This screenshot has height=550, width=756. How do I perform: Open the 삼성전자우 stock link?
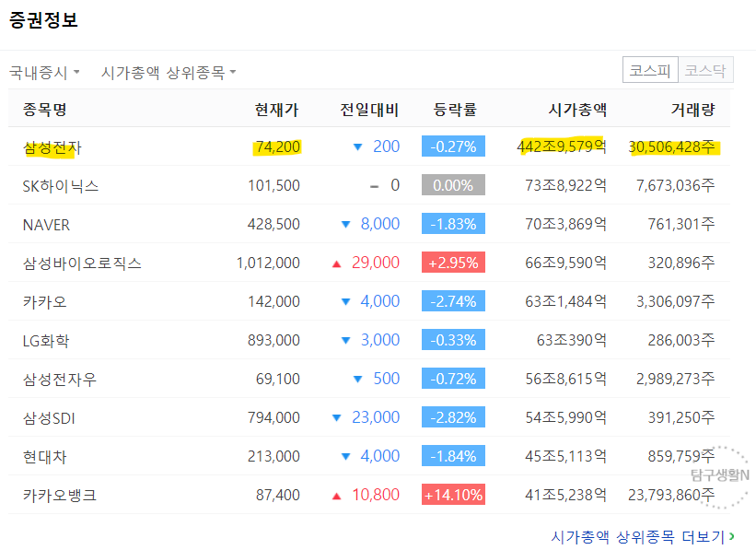60,380
